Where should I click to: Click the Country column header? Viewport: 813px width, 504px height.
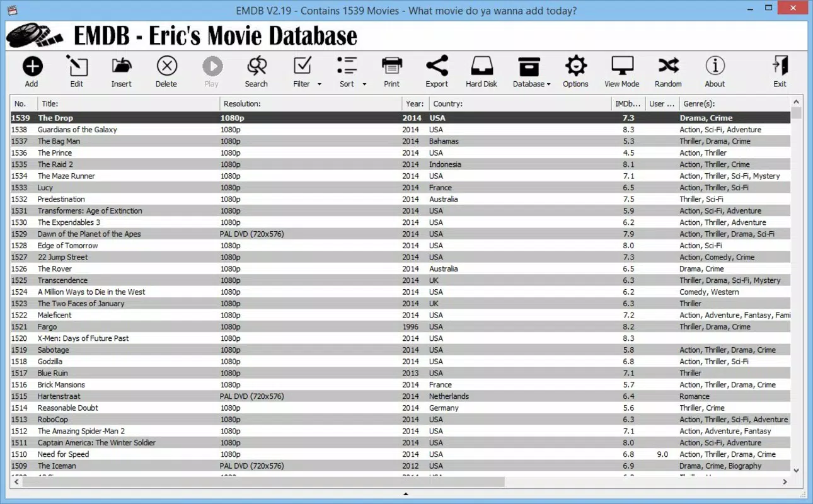click(520, 104)
